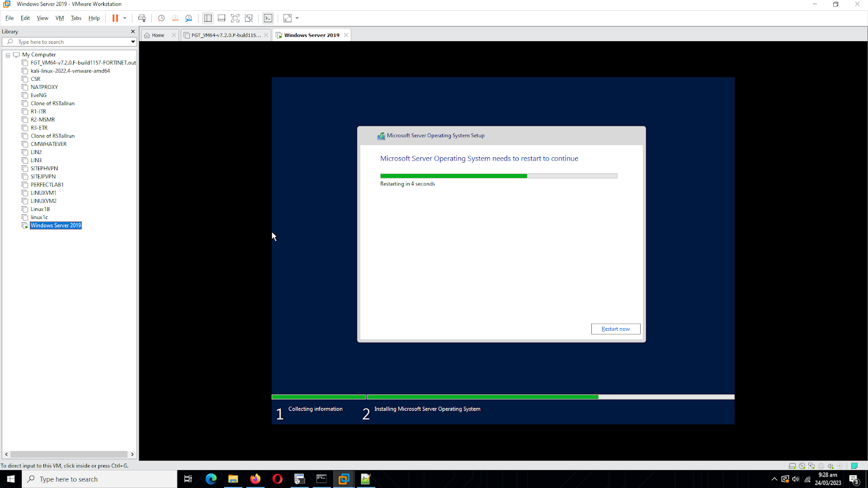The image size is (868, 488).
Task: Click the sound card status icon
Action: pyautogui.click(x=831, y=466)
